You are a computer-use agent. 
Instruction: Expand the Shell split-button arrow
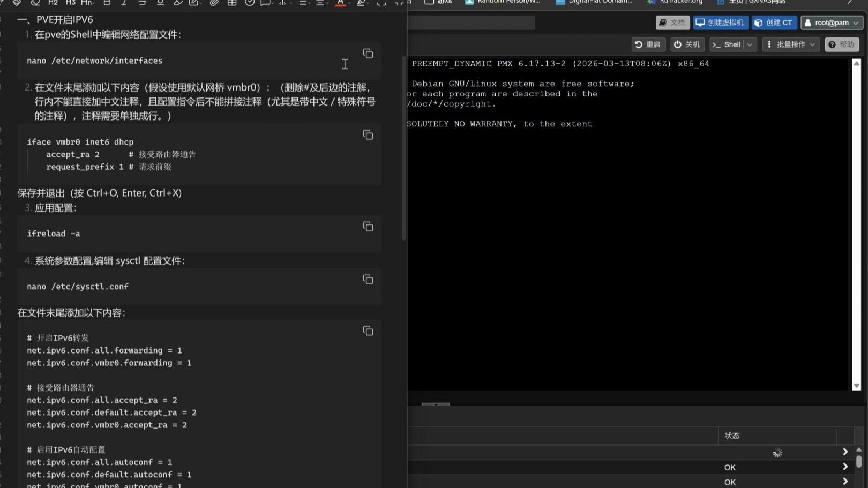[750, 44]
